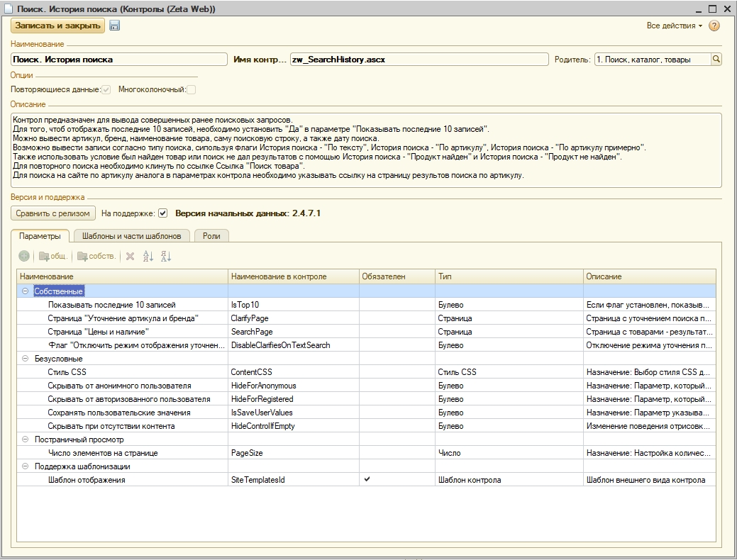Sort parameters ascending with А-Я icon
The width and height of the screenshot is (737, 560).
[x=148, y=256]
